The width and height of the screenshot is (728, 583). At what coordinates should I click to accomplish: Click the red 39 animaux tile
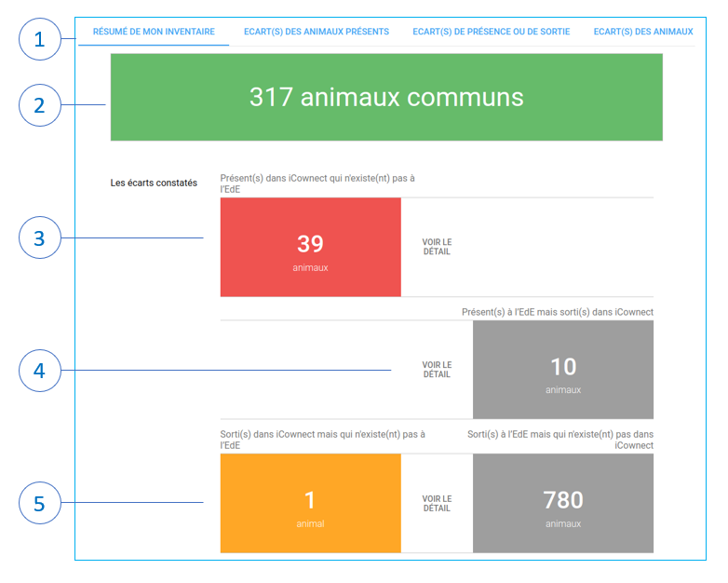pos(311,247)
